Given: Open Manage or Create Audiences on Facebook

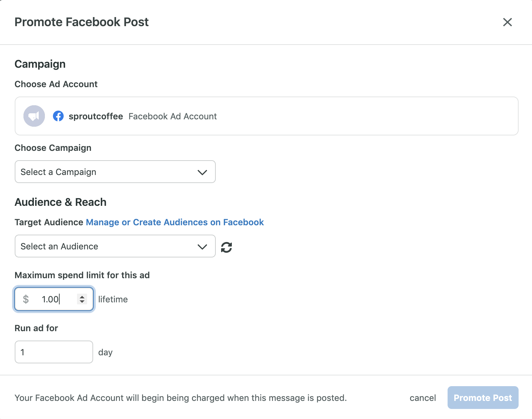Looking at the screenshot, I should (175, 222).
